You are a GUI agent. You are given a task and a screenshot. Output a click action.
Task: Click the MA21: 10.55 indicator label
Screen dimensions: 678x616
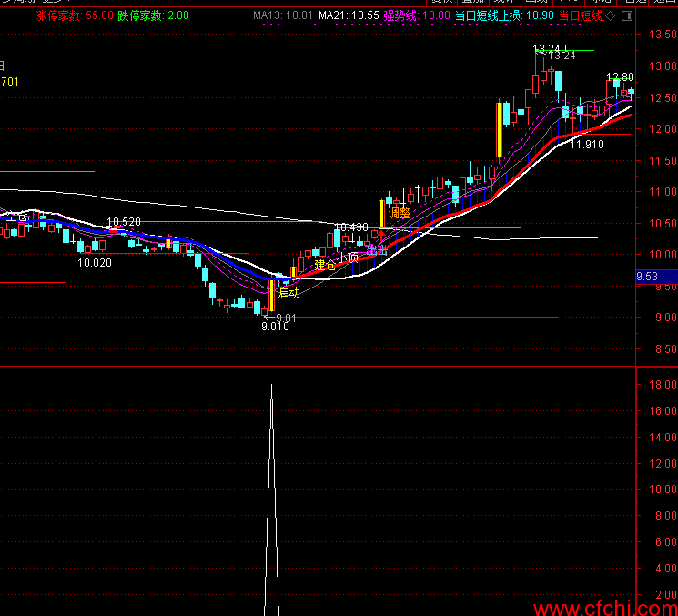click(349, 16)
